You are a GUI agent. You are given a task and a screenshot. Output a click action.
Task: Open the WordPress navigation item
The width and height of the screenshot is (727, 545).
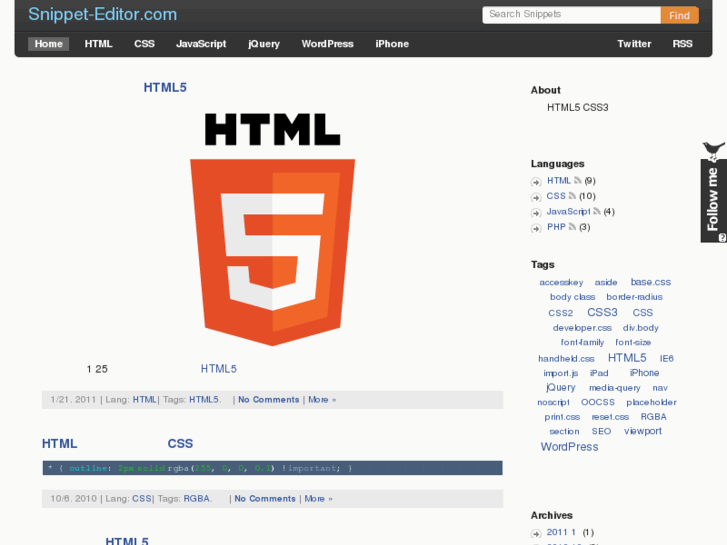327,44
